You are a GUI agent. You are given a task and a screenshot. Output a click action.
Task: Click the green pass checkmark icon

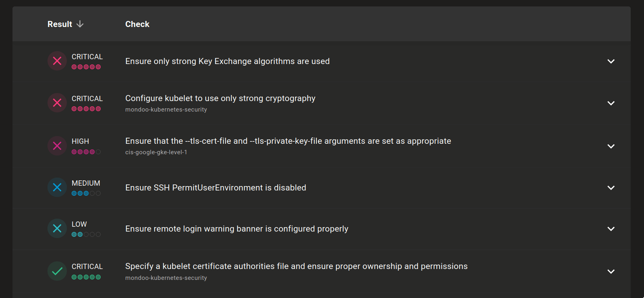pos(57,271)
